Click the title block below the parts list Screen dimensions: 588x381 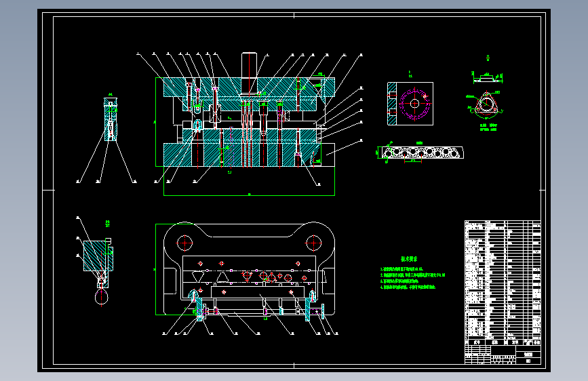[503, 355]
